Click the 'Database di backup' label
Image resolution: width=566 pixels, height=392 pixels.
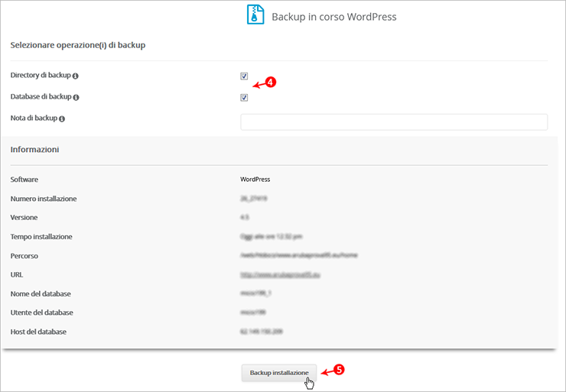(x=41, y=96)
